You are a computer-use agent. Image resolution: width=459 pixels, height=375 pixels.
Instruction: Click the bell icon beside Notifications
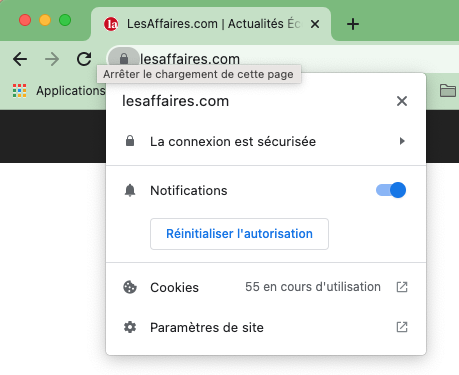pyautogui.click(x=130, y=190)
